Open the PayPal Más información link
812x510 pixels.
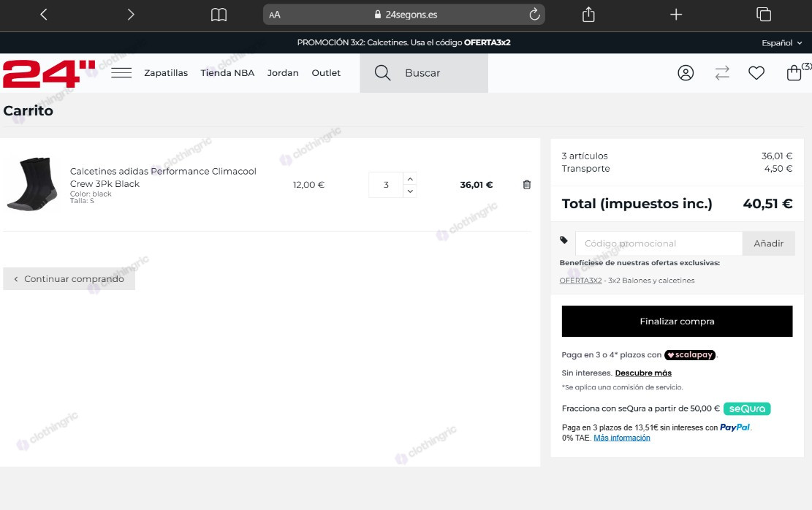[x=621, y=438]
